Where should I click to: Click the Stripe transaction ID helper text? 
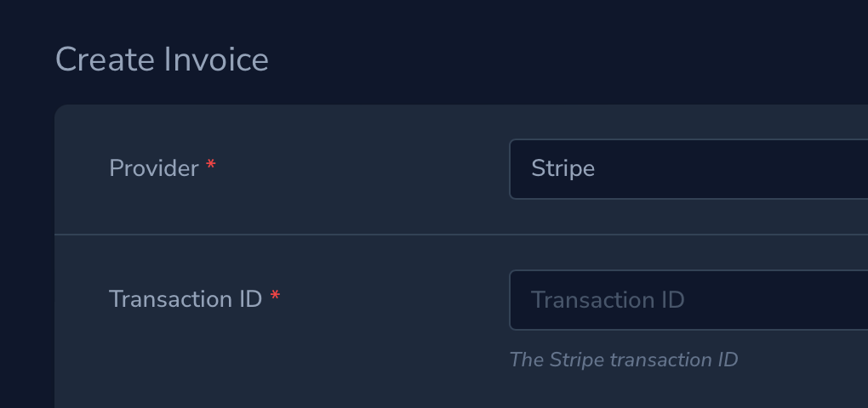623,360
